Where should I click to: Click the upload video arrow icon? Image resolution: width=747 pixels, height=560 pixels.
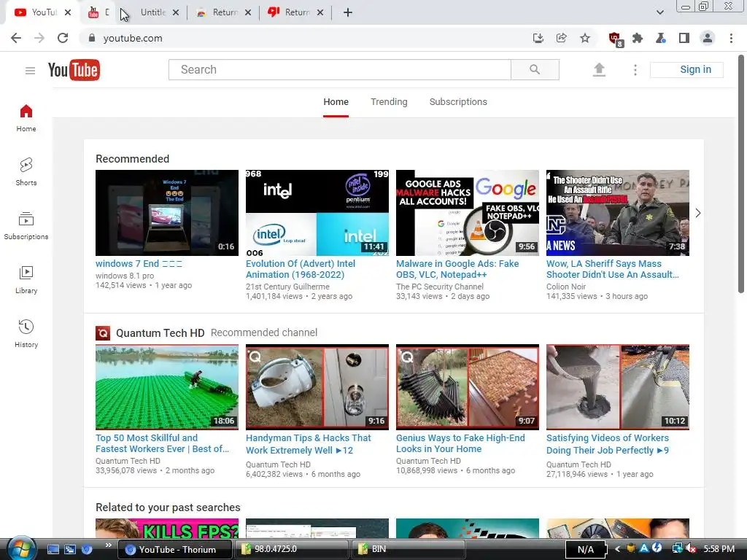click(x=599, y=69)
